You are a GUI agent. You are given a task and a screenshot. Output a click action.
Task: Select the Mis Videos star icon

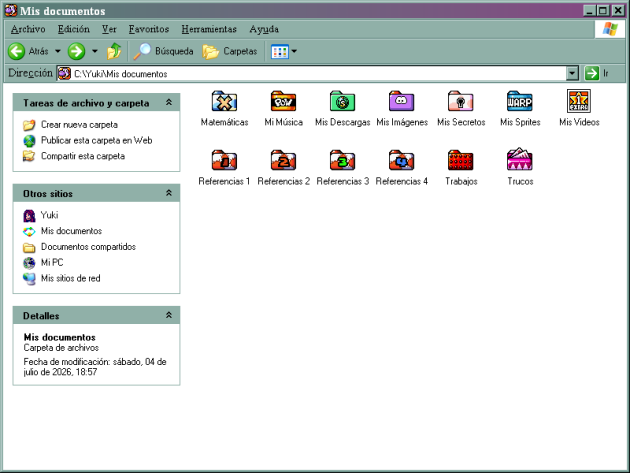pos(579,101)
